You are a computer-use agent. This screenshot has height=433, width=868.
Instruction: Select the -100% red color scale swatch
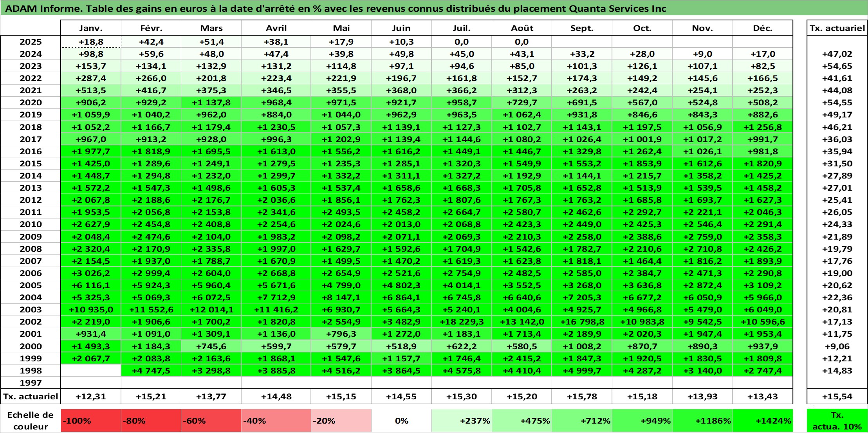(x=91, y=421)
